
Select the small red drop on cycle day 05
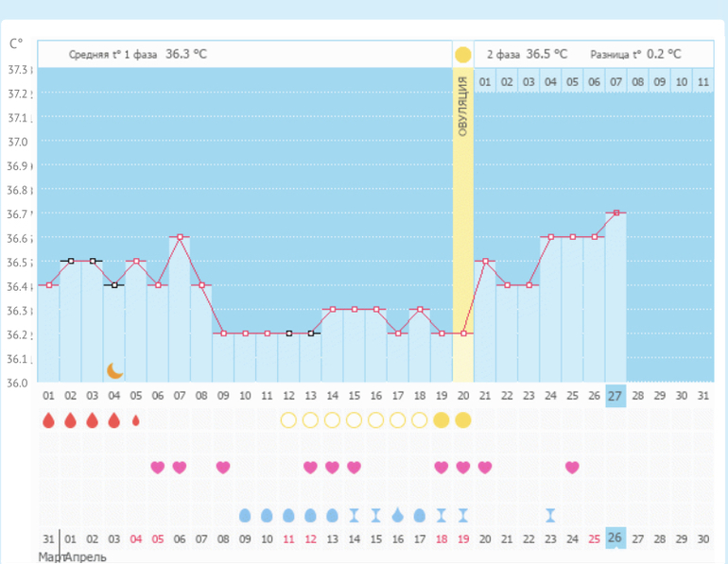(x=136, y=420)
